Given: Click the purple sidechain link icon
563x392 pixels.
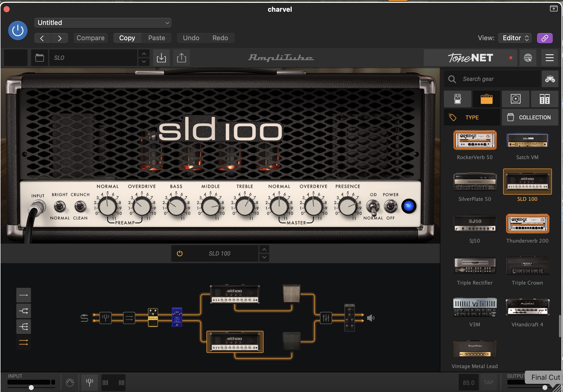Looking at the screenshot, I should coord(545,38).
